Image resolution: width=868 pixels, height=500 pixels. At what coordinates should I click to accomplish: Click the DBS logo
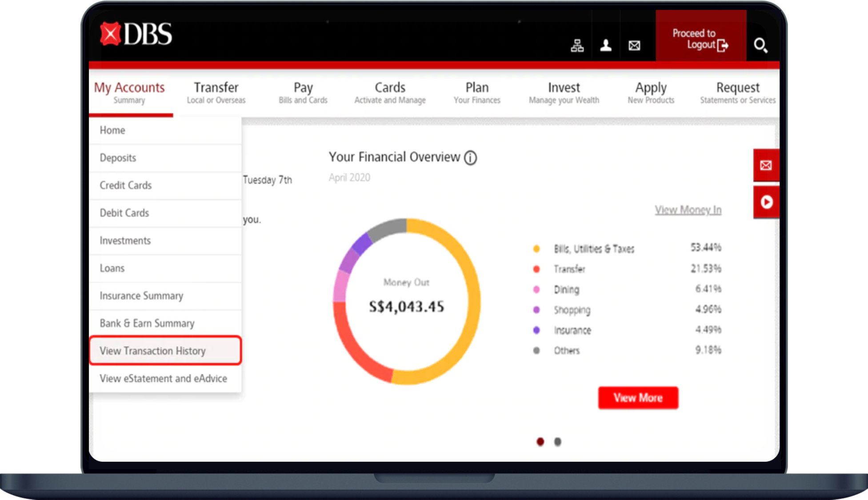click(136, 34)
